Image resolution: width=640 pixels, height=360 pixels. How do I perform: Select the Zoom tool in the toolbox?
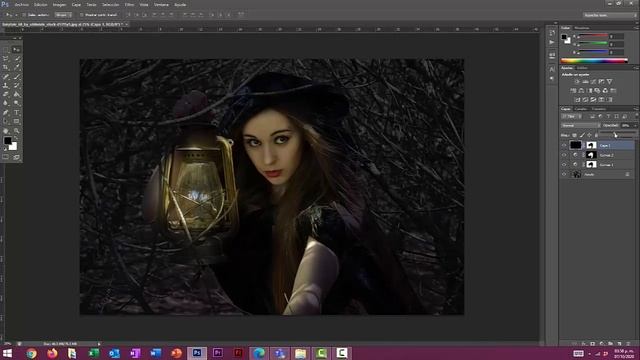pyautogui.click(x=16, y=131)
